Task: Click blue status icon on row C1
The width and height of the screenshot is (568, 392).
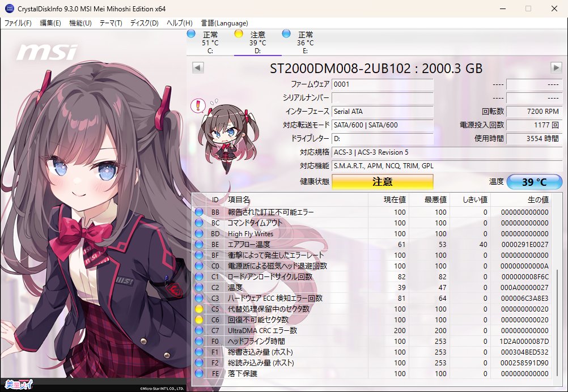Action: tap(199, 277)
